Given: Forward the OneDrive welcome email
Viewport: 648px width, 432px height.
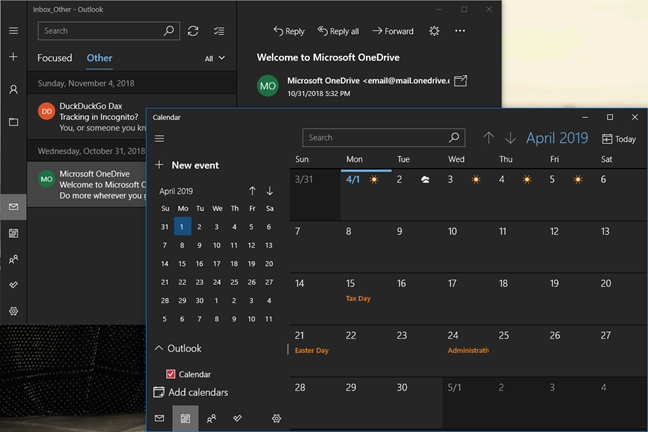Looking at the screenshot, I should click(x=393, y=31).
